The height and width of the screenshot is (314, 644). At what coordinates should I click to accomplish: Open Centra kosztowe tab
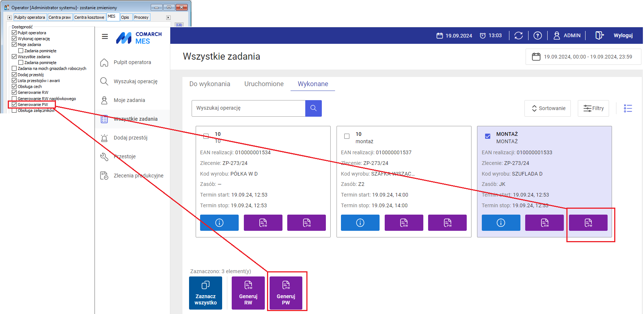(89, 17)
